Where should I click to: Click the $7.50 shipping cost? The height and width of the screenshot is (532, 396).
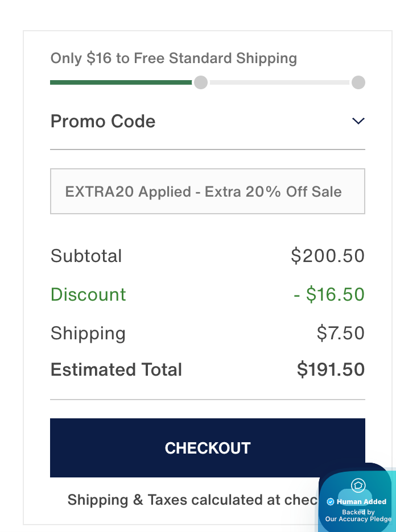(340, 333)
